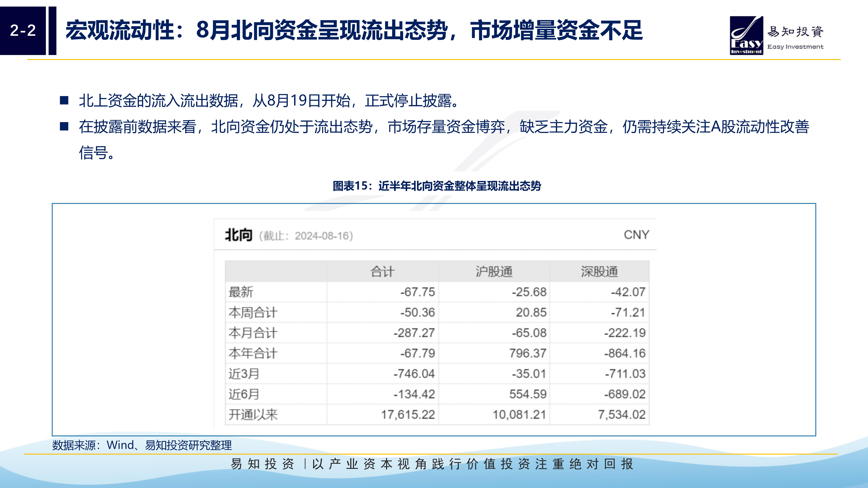Click the 合计 column header
Viewport: 868px width, 488px height.
point(382,271)
